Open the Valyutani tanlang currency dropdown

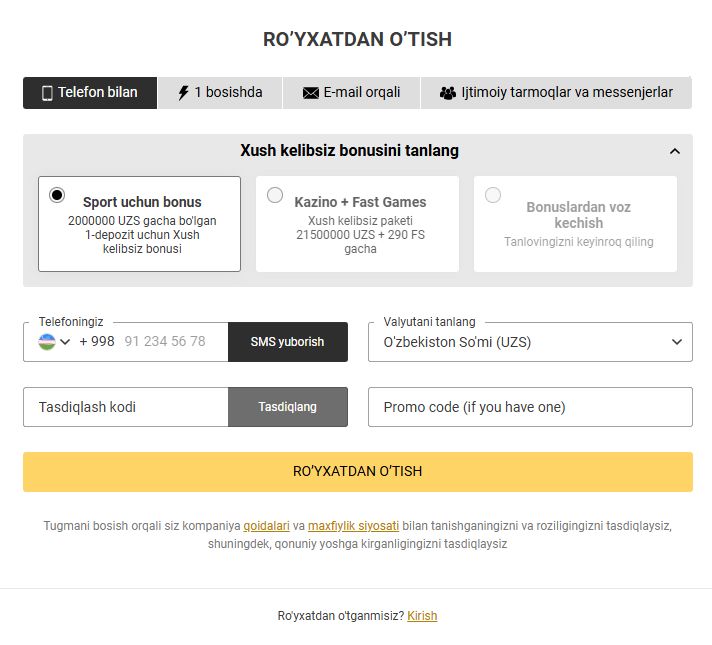coord(530,342)
